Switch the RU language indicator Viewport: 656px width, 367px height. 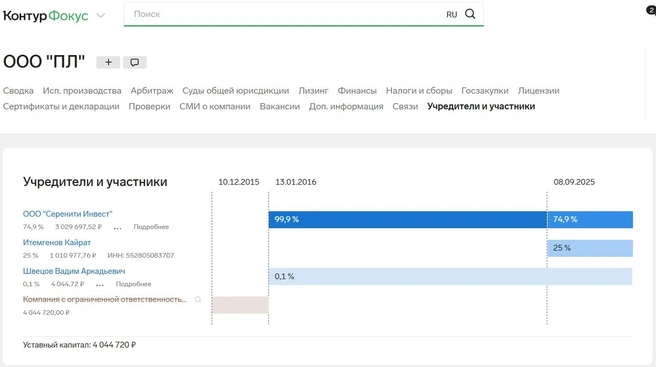tap(451, 15)
